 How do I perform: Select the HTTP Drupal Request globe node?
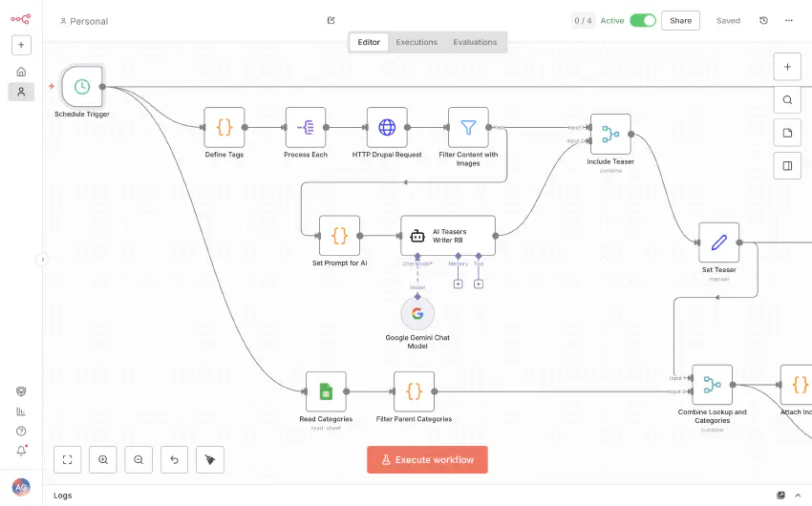pyautogui.click(x=387, y=127)
